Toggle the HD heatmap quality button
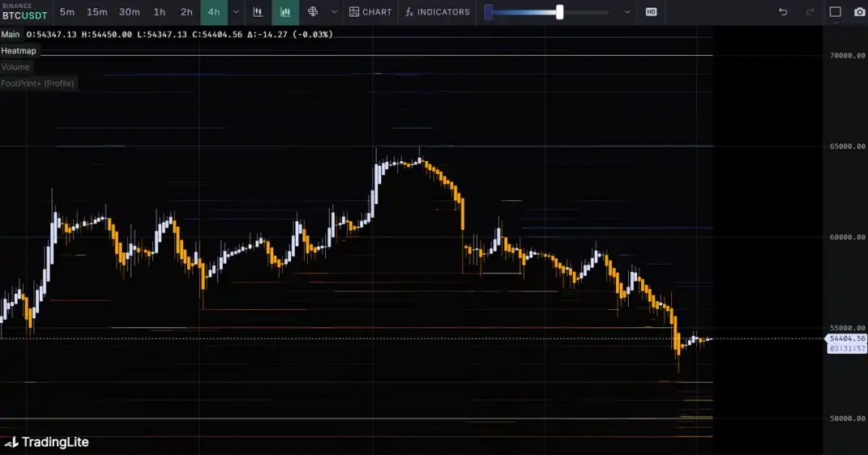868x455 pixels. [651, 12]
